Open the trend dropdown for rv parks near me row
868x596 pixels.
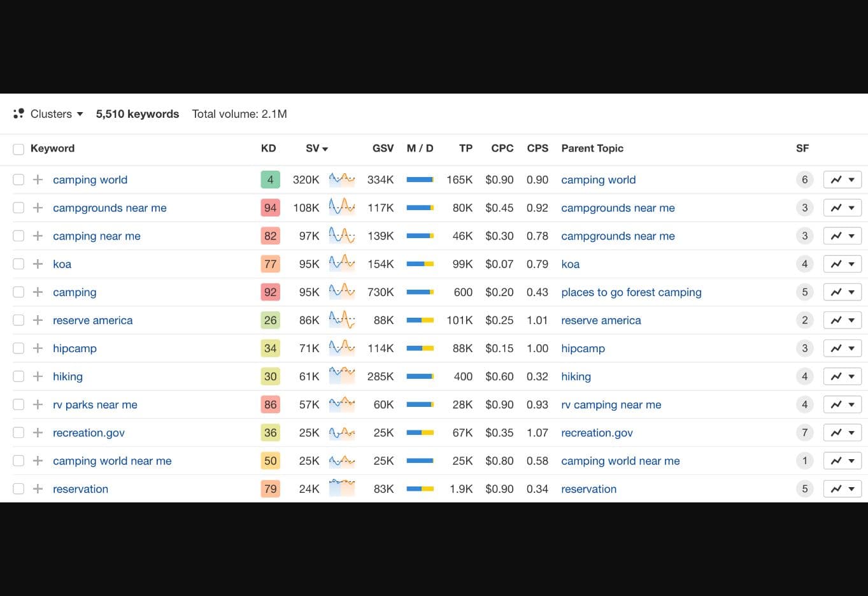[843, 404]
